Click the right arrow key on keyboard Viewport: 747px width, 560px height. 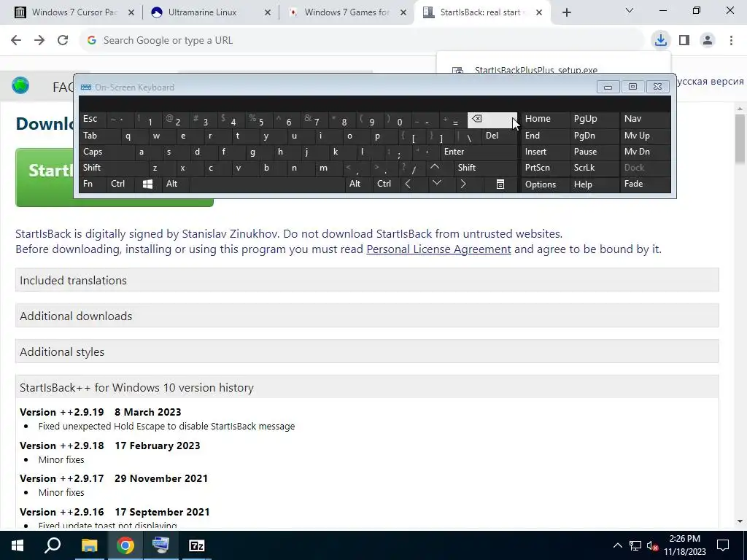[x=463, y=184]
